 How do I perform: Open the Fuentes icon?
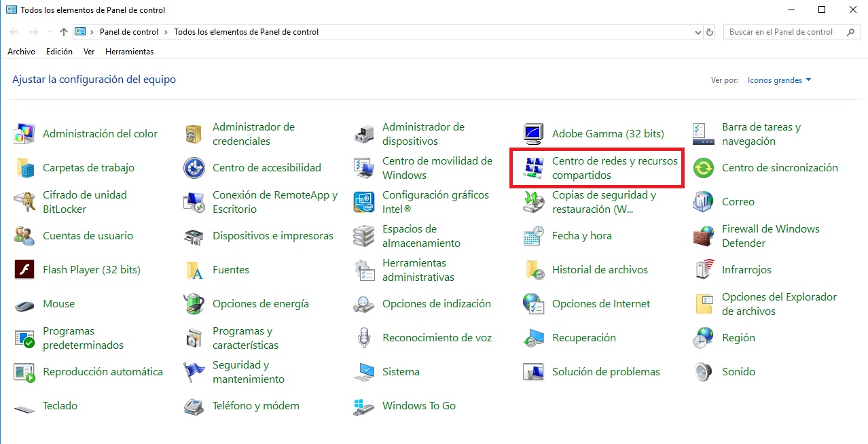(194, 270)
